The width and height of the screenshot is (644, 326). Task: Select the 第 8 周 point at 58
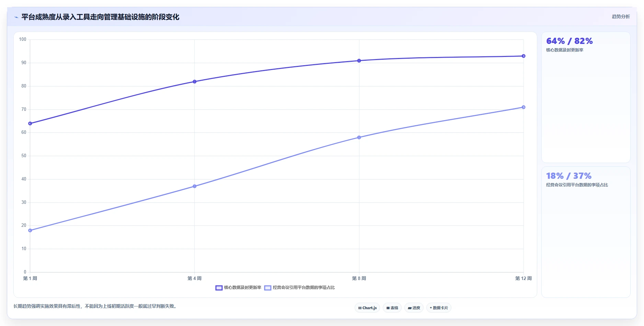tap(359, 137)
